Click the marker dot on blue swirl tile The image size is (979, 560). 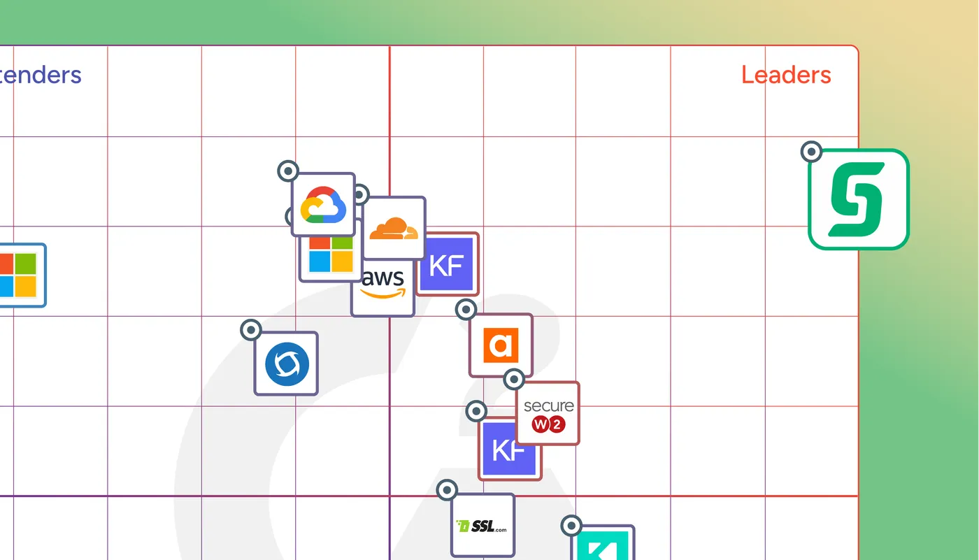250,329
